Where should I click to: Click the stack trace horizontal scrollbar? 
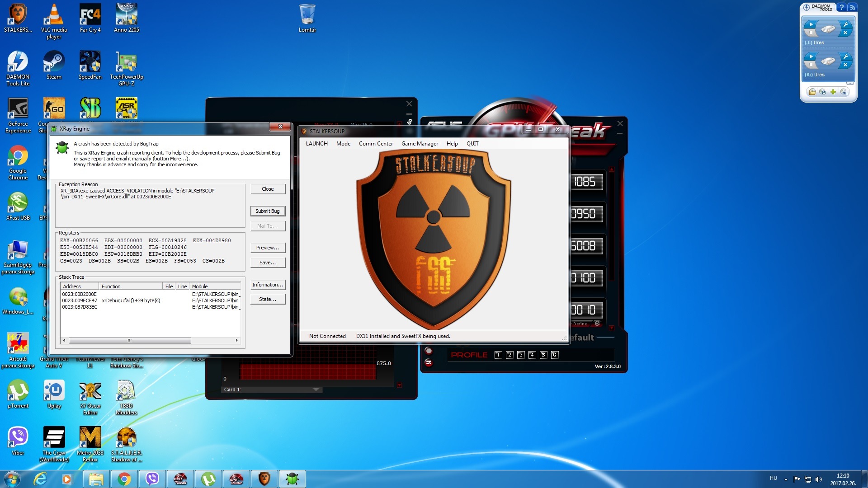point(130,340)
